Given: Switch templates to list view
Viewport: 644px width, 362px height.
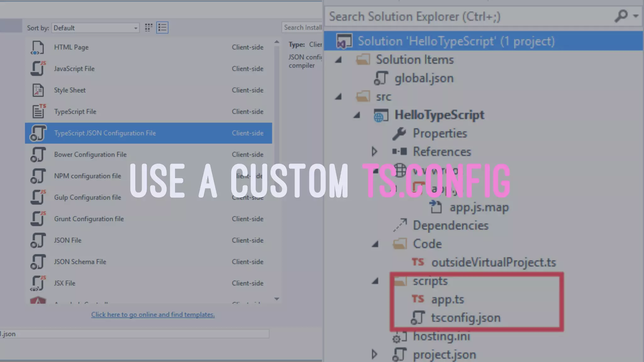Looking at the screenshot, I should 162,28.
